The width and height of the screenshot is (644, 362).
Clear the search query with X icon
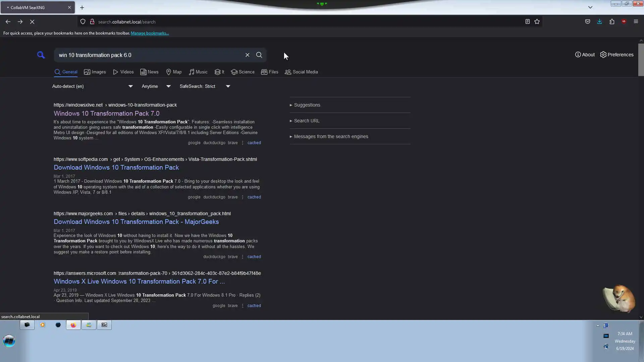click(x=247, y=55)
